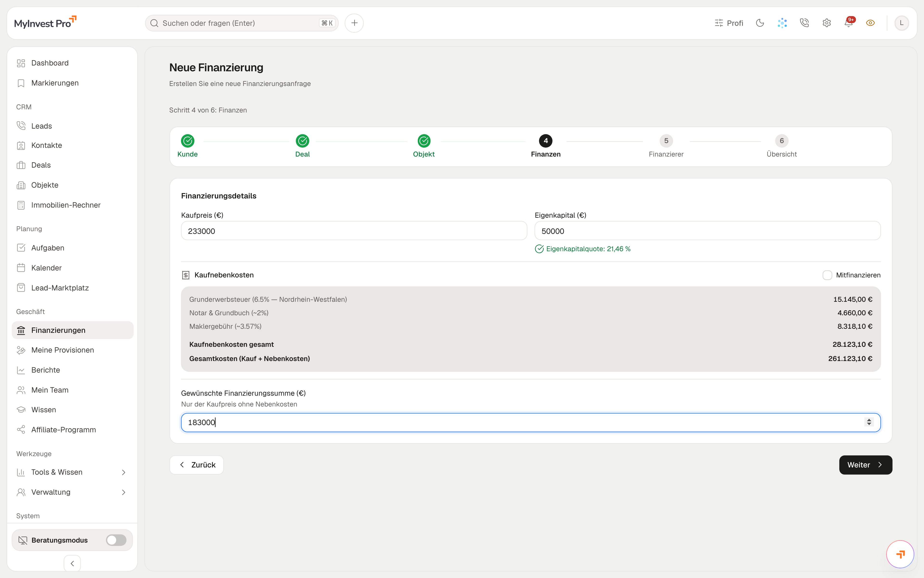The height and width of the screenshot is (578, 924).
Task: Click the Kalender calendar icon
Action: [x=21, y=268]
